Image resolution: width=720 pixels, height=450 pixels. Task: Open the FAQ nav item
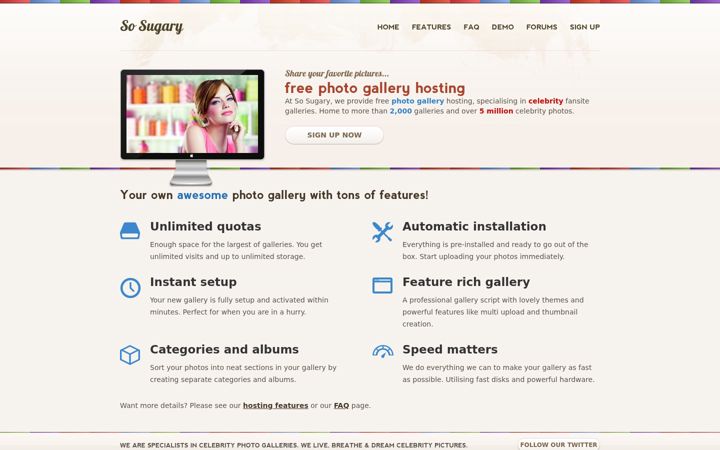[x=471, y=27]
